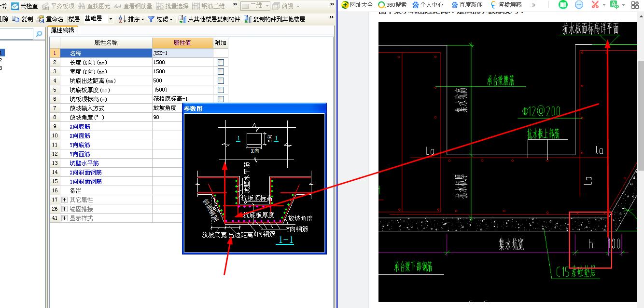
Task: Expand the 锚固搭接 group
Action: pyautogui.click(x=65, y=209)
